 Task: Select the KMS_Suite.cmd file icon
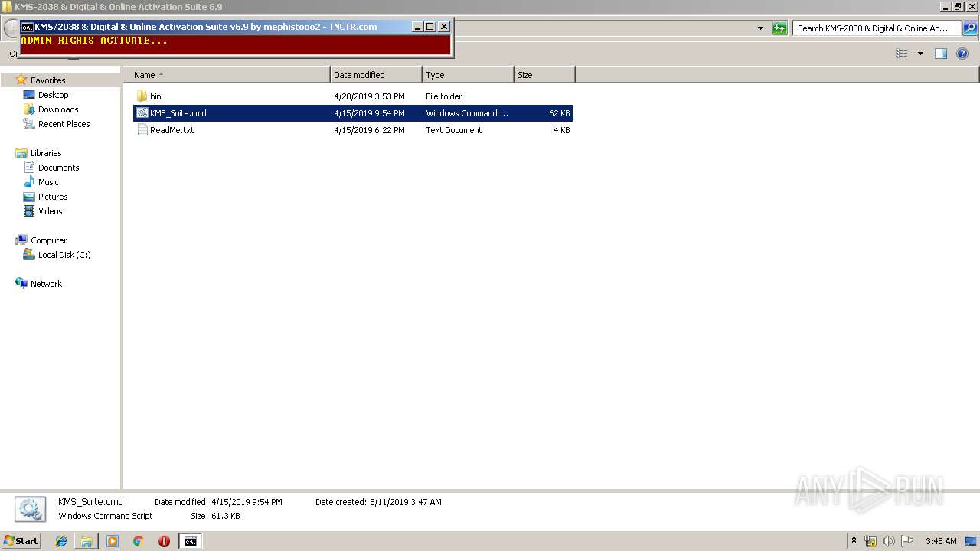pos(142,113)
